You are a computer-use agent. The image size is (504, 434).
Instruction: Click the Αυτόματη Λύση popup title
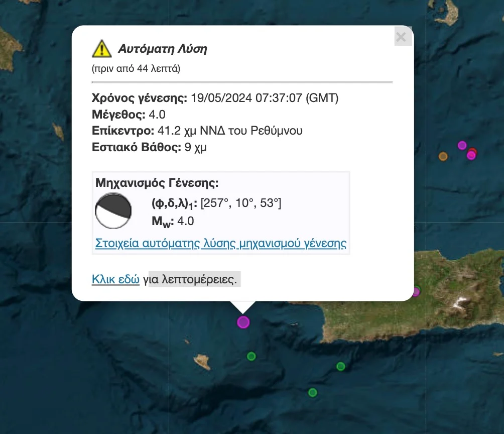coord(162,49)
